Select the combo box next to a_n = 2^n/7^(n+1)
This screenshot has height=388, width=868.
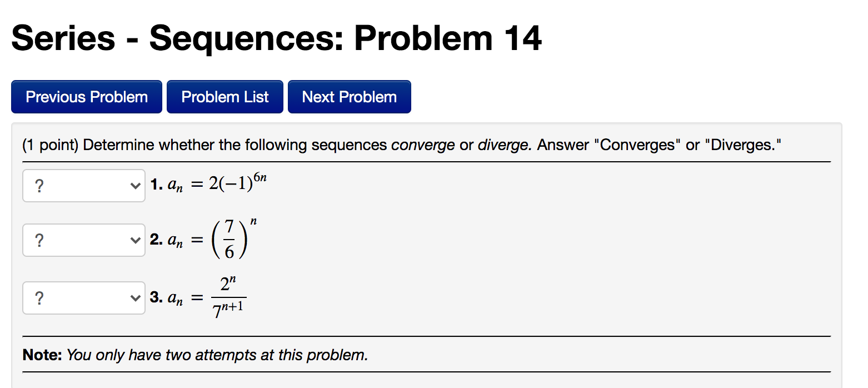[83, 298]
